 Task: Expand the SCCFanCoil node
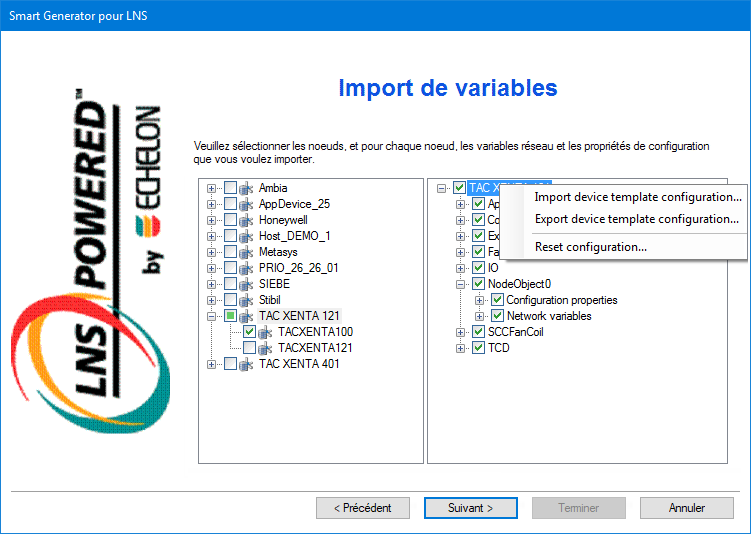[x=460, y=332]
